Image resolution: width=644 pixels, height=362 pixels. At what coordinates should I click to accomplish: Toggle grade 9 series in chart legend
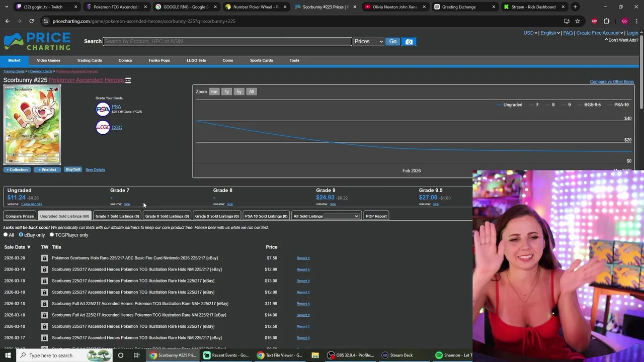(x=566, y=105)
